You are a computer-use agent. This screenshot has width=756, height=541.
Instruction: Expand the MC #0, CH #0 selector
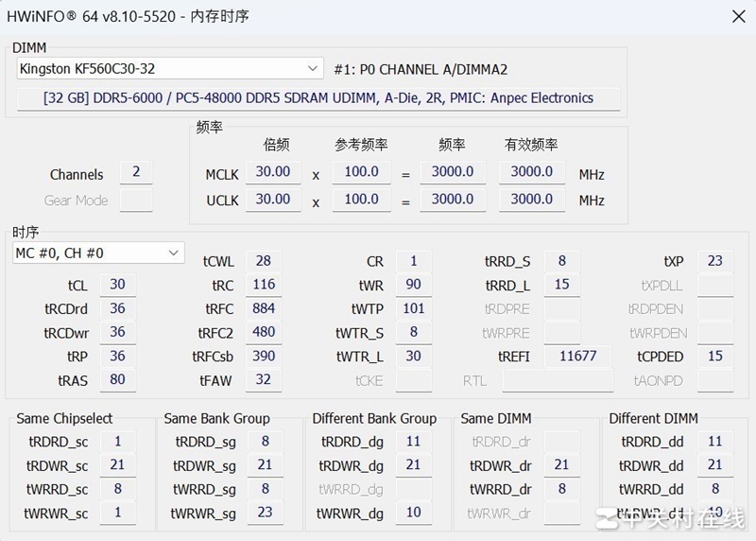pos(99,253)
